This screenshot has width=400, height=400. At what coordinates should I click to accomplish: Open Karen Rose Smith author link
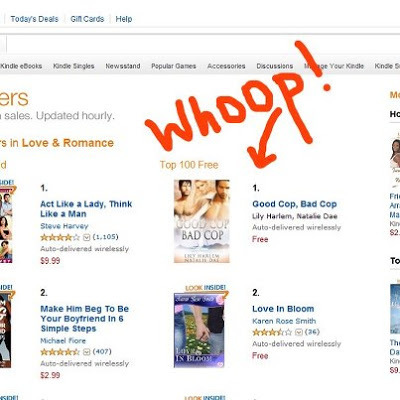(x=284, y=321)
